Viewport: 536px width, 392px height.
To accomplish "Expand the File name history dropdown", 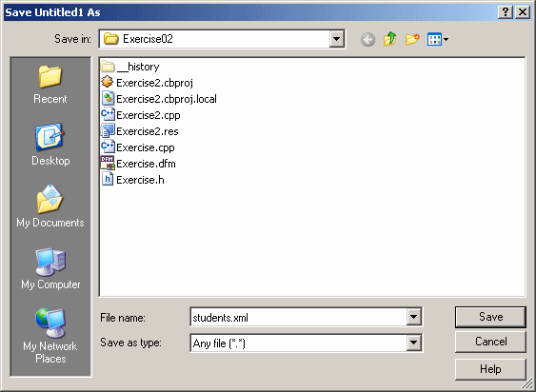I will click(x=413, y=317).
